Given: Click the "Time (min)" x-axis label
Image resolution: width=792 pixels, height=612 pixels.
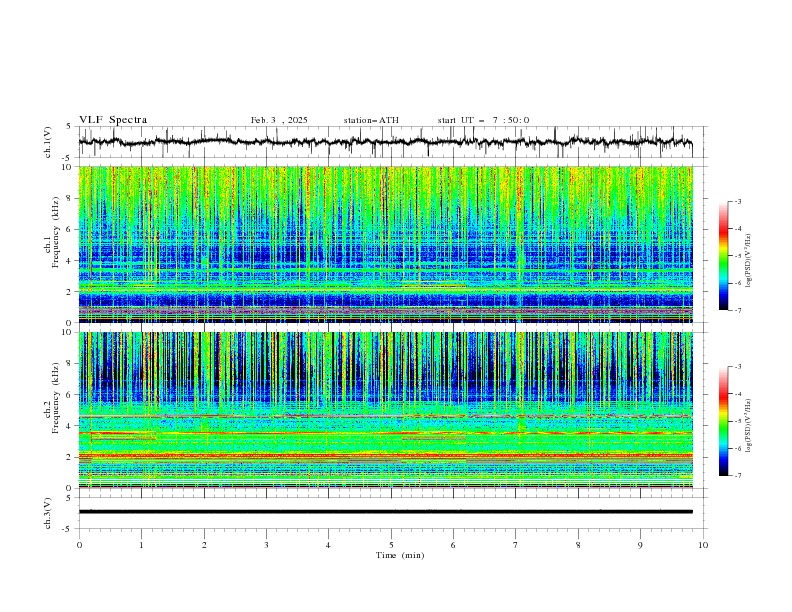Looking at the screenshot, I should [x=400, y=555].
